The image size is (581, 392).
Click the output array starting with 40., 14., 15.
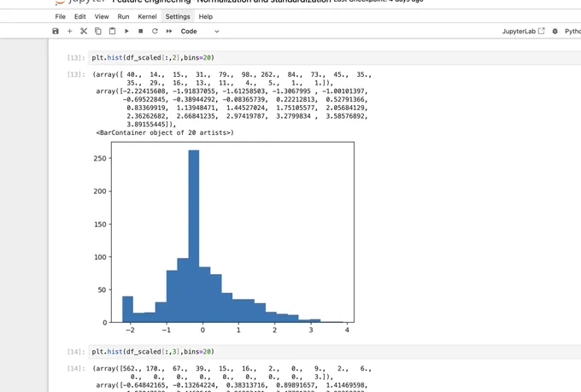pyautogui.click(x=232, y=79)
